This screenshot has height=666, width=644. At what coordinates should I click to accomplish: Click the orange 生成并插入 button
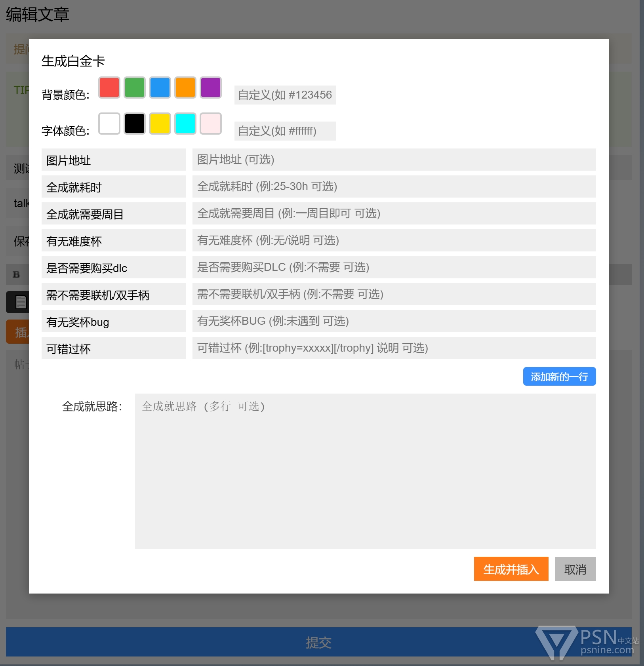pos(511,569)
